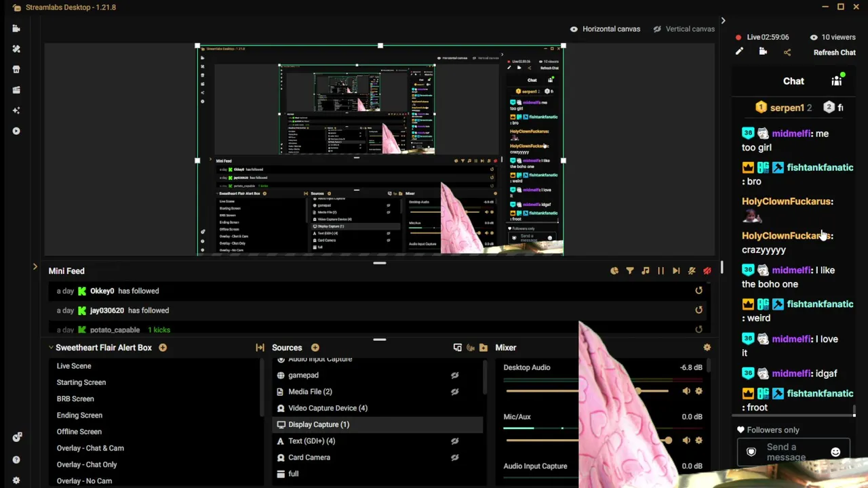Adjust the Desktop Audio volume slider
868x488 pixels.
(587, 391)
